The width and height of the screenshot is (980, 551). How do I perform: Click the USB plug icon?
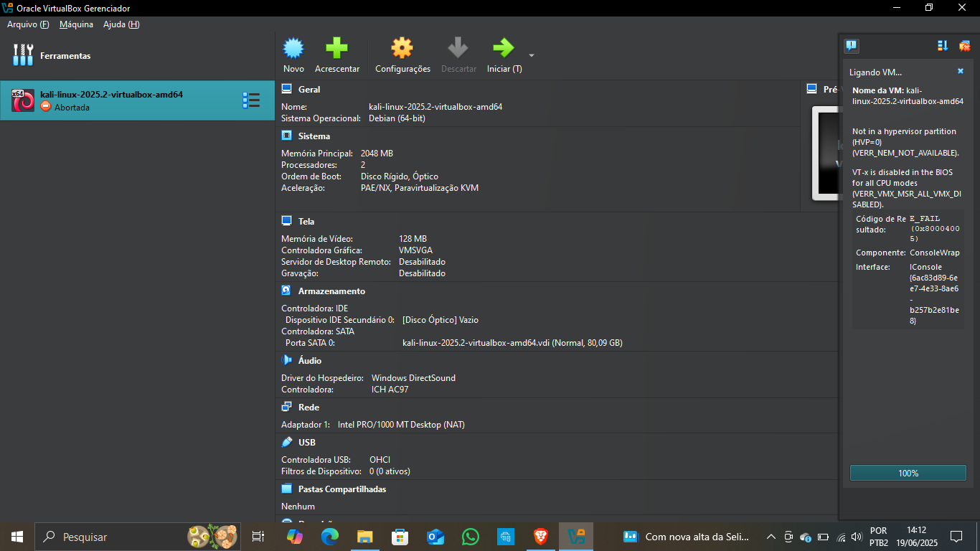286,443
